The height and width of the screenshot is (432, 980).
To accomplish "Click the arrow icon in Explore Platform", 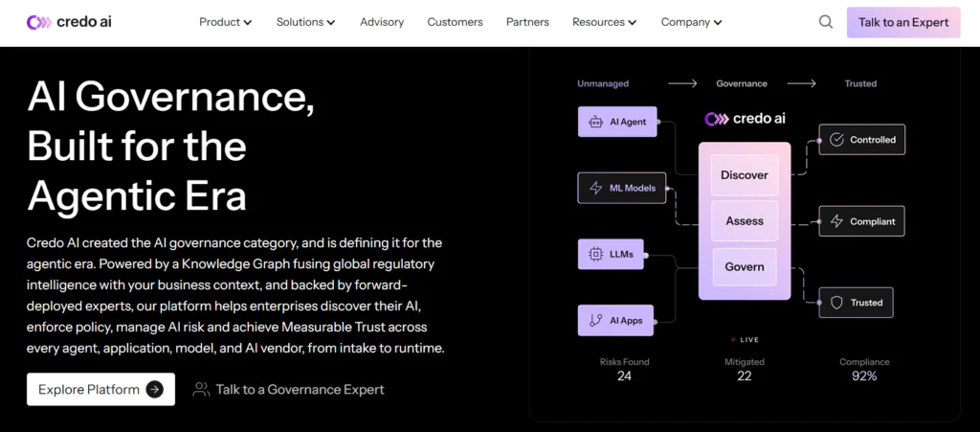I will pyautogui.click(x=154, y=390).
